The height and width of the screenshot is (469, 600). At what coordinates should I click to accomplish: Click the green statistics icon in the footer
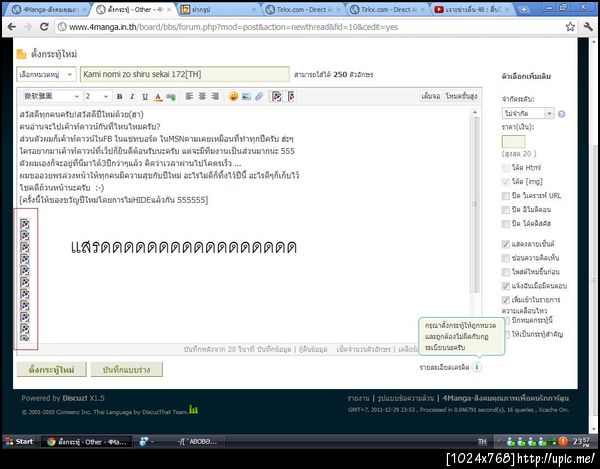point(193,409)
